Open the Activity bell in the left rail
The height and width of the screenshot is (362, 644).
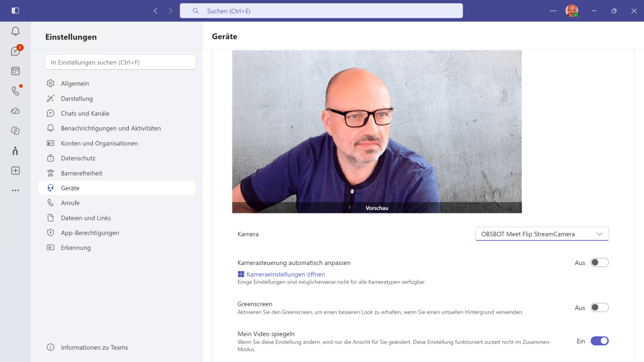15,31
